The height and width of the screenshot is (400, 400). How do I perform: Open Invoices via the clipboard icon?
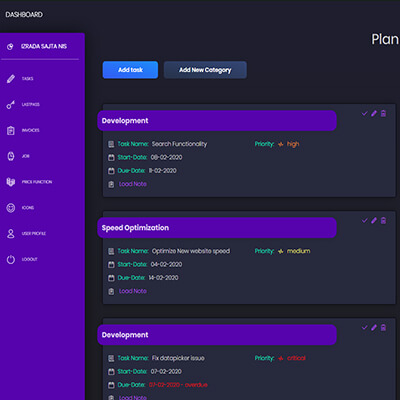point(11,130)
